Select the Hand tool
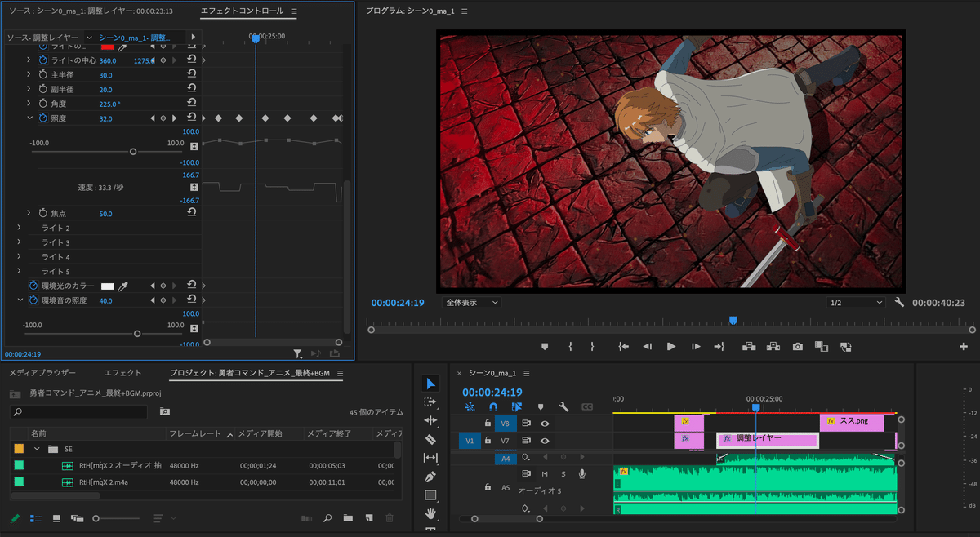Image resolution: width=980 pixels, height=537 pixels. [x=431, y=514]
